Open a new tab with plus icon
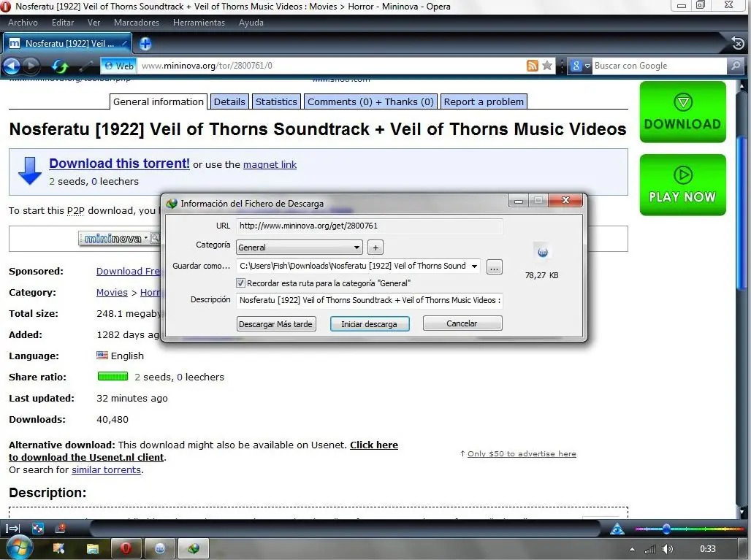Viewport: 751px width, 560px height. [x=145, y=44]
